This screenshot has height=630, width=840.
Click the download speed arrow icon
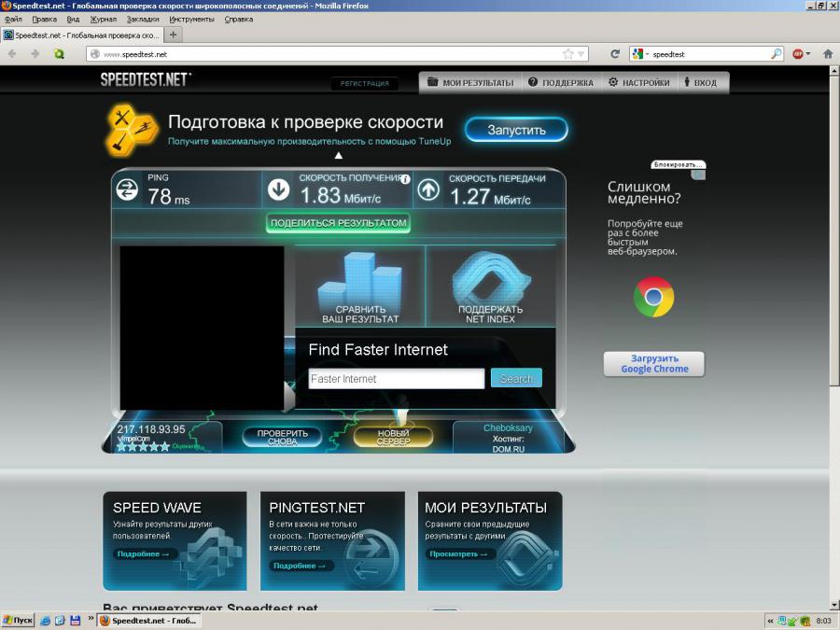(x=278, y=189)
